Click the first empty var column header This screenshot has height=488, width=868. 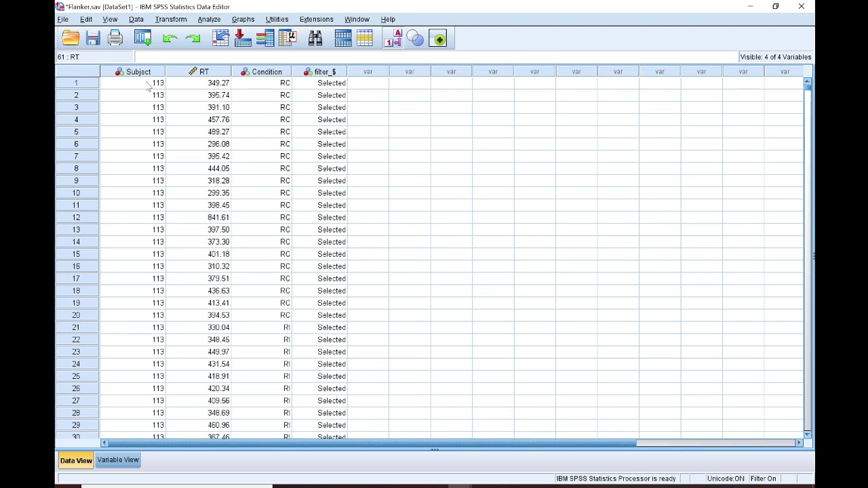[x=368, y=72]
